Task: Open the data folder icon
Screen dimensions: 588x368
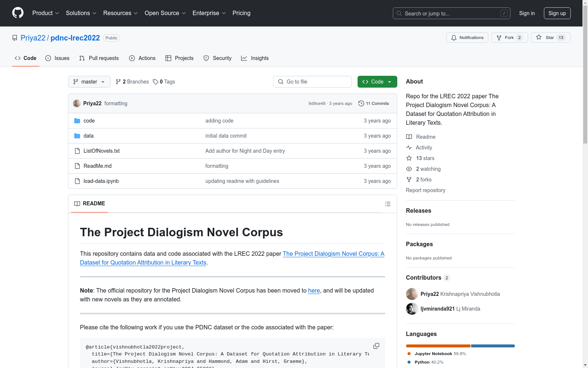Action: [77, 136]
